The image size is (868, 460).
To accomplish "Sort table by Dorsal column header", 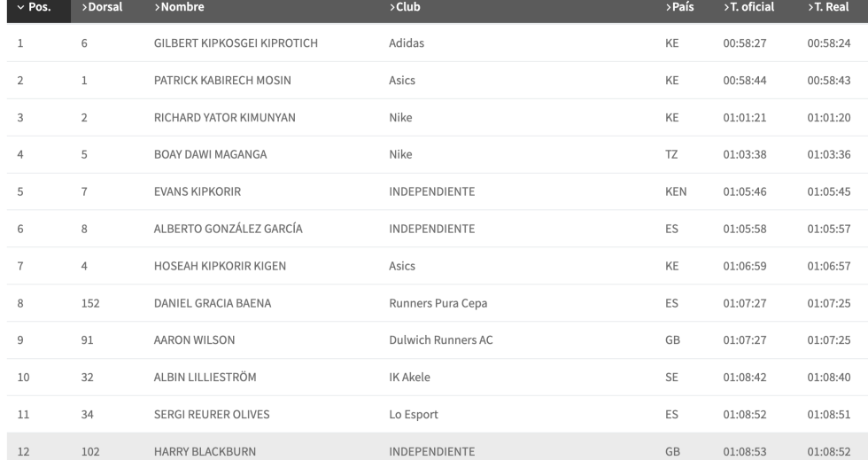I will (x=101, y=8).
